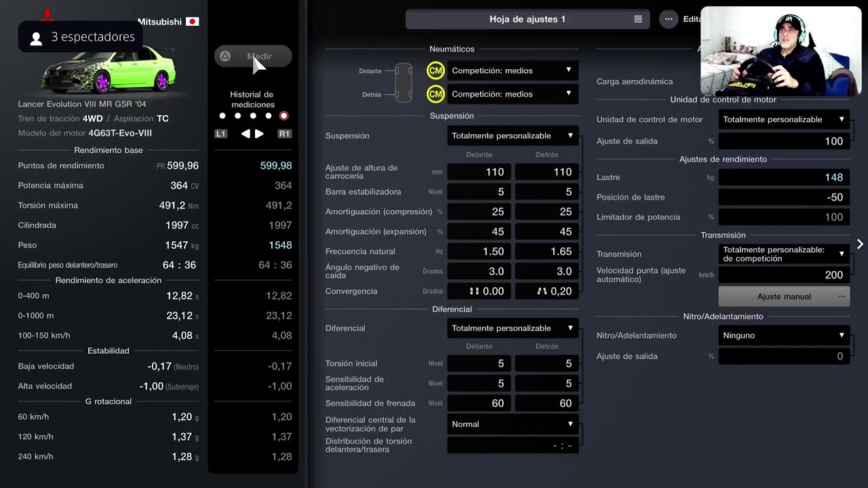Click the 0-400 m time 12,82
Viewport: 868px width, 488px height.
[179, 296]
